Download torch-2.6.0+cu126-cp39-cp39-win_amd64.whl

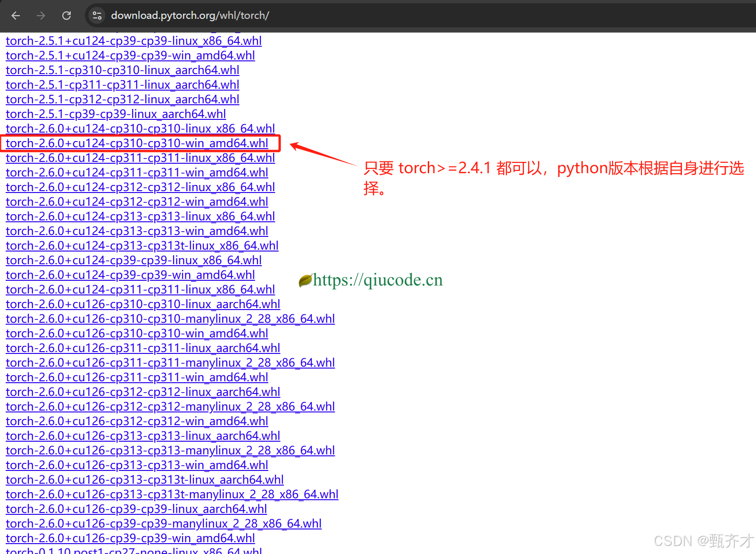130,538
